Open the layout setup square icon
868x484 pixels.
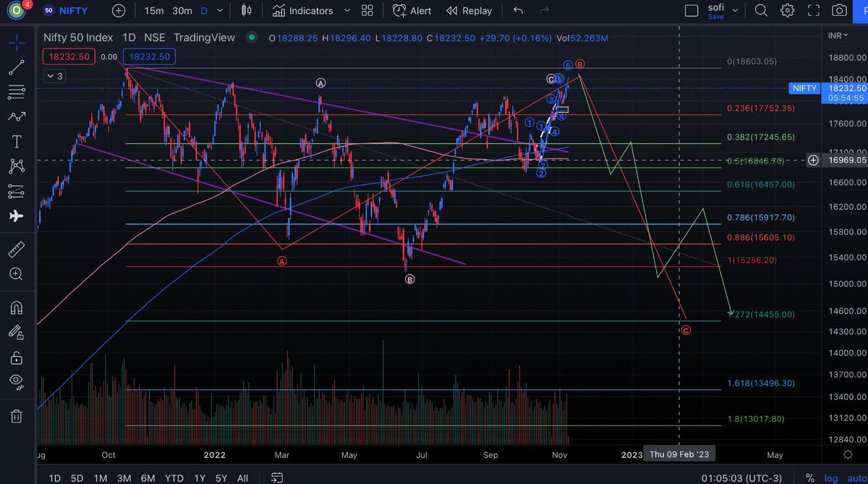point(692,11)
